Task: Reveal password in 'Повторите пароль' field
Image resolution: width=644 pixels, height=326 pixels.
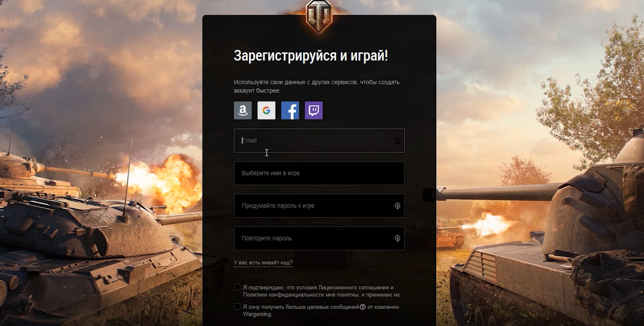Action: tap(397, 239)
